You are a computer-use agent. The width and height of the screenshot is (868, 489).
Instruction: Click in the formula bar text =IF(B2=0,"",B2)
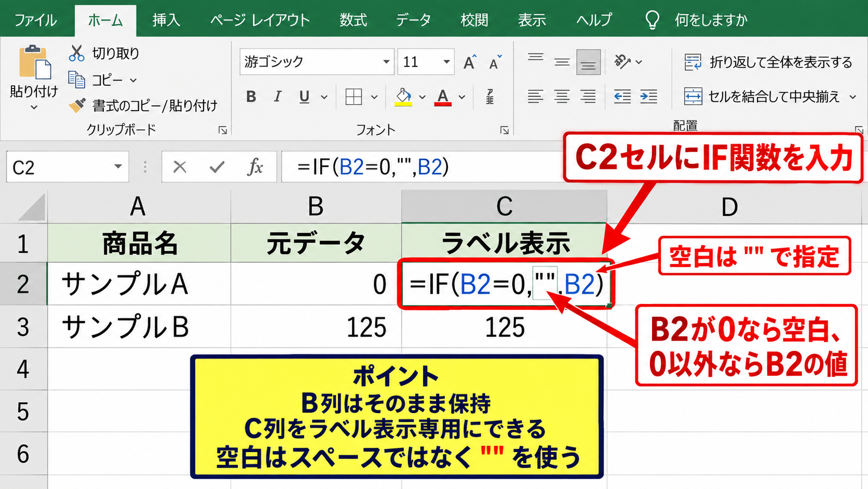(x=373, y=167)
